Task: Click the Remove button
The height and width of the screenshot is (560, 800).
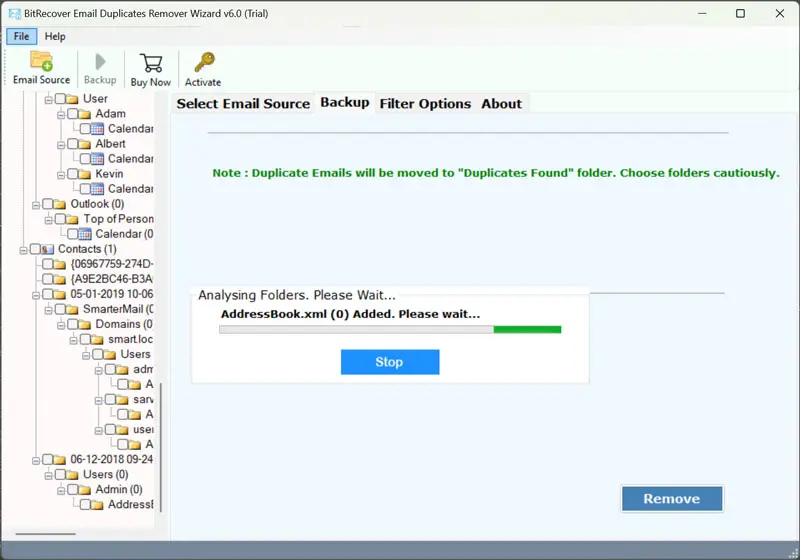Action: (x=671, y=498)
